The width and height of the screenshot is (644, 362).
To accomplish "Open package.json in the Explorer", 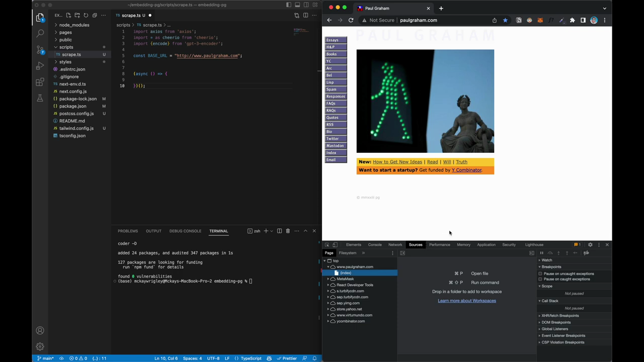I will tap(73, 106).
